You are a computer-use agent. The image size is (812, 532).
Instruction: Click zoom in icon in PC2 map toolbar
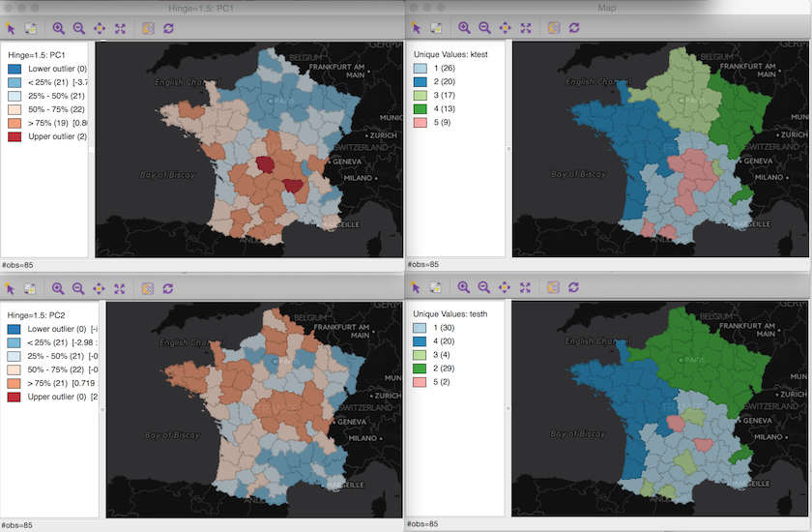(x=58, y=287)
